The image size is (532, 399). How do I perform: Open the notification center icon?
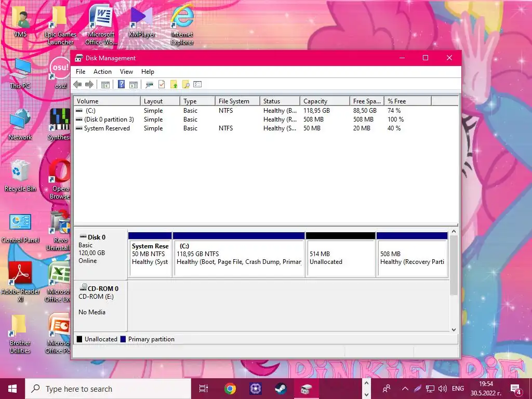click(x=516, y=389)
